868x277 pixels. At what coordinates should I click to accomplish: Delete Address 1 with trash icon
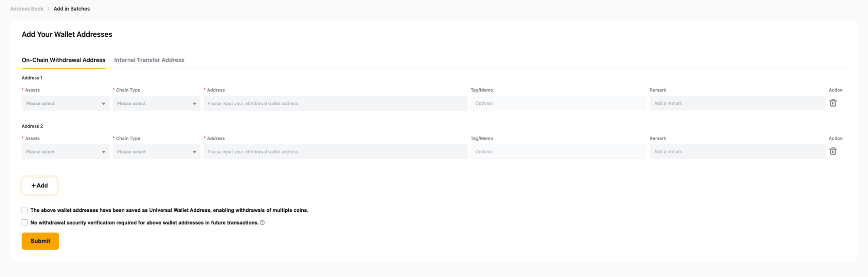point(833,103)
